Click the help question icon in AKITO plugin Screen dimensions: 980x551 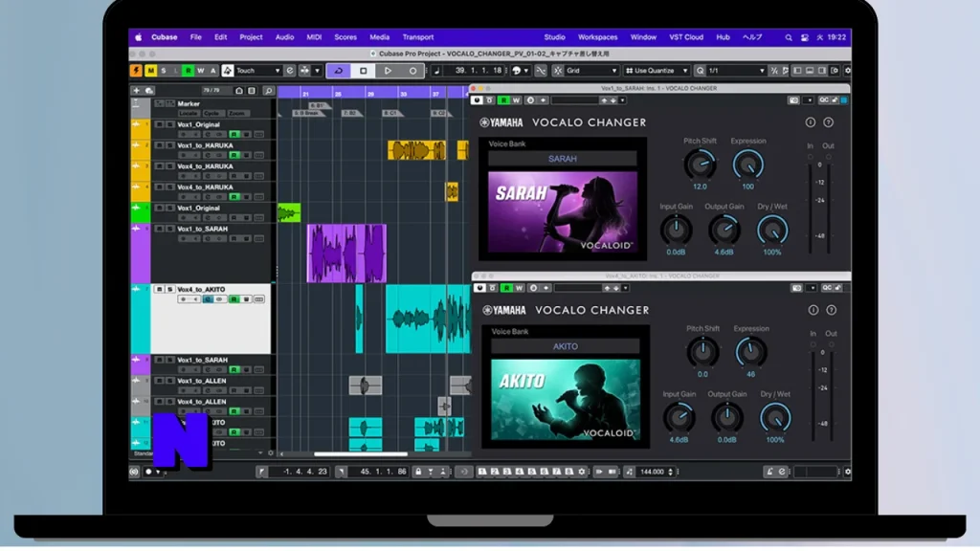[832, 310]
